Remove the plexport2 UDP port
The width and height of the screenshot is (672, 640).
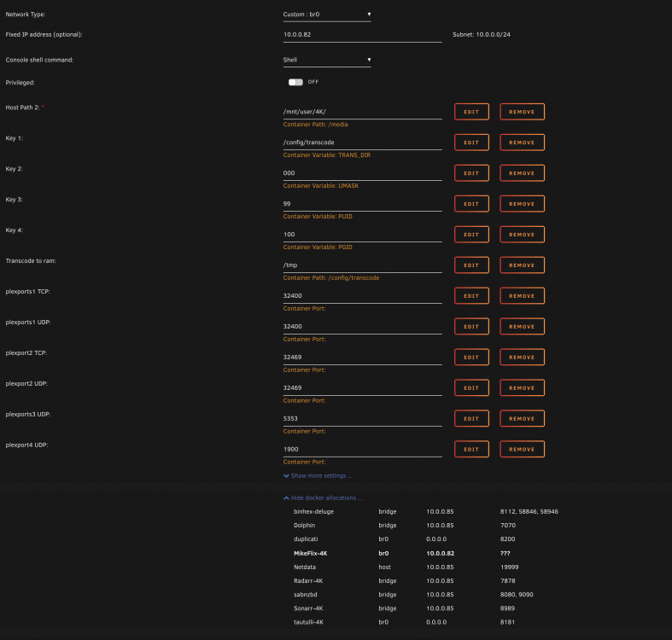point(522,387)
